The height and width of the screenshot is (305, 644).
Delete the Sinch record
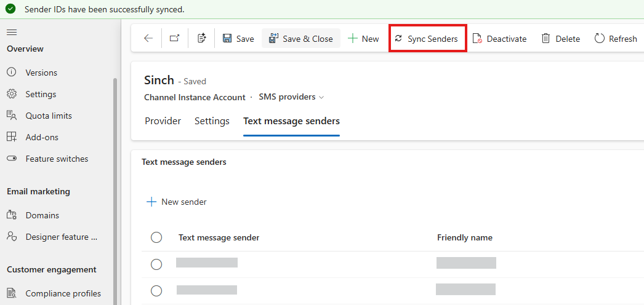[x=561, y=39]
